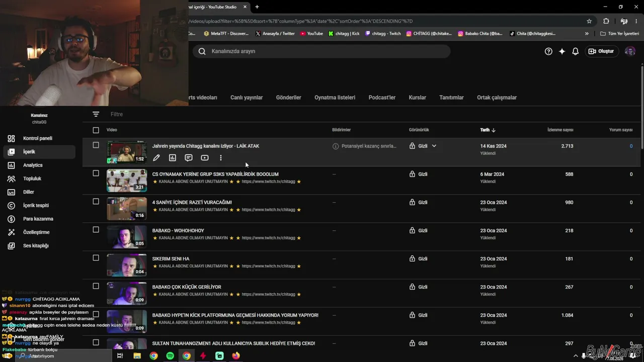Open Spotify from the taskbar
644x362 pixels.
pos(170,356)
